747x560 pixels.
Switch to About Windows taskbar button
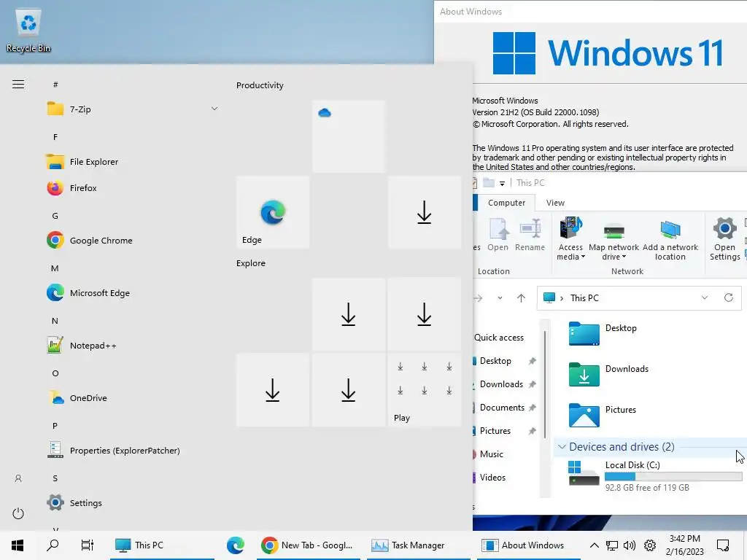pos(528,545)
